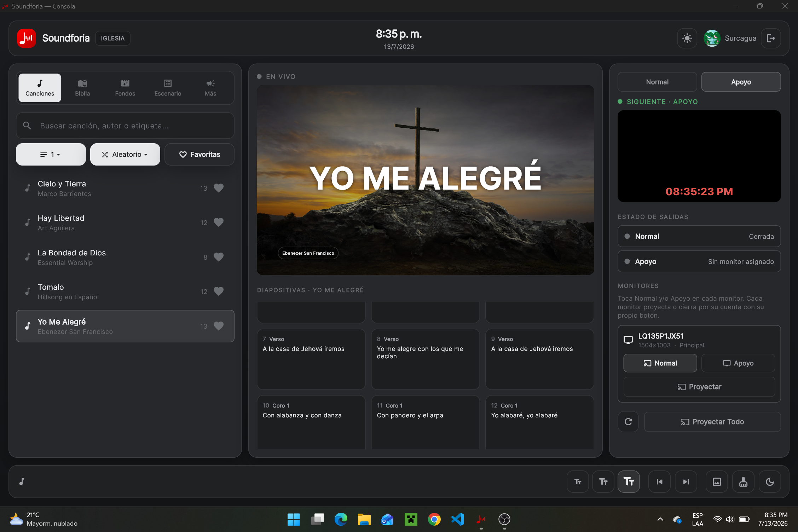This screenshot has height=532, width=798.
Task: Click the moon blackout icon
Action: tap(770, 481)
